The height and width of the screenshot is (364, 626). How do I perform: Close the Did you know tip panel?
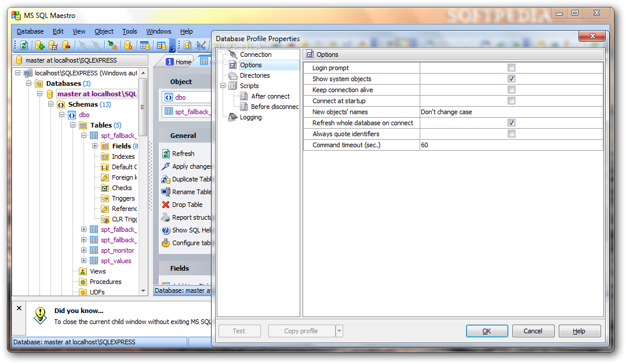pos(19,308)
